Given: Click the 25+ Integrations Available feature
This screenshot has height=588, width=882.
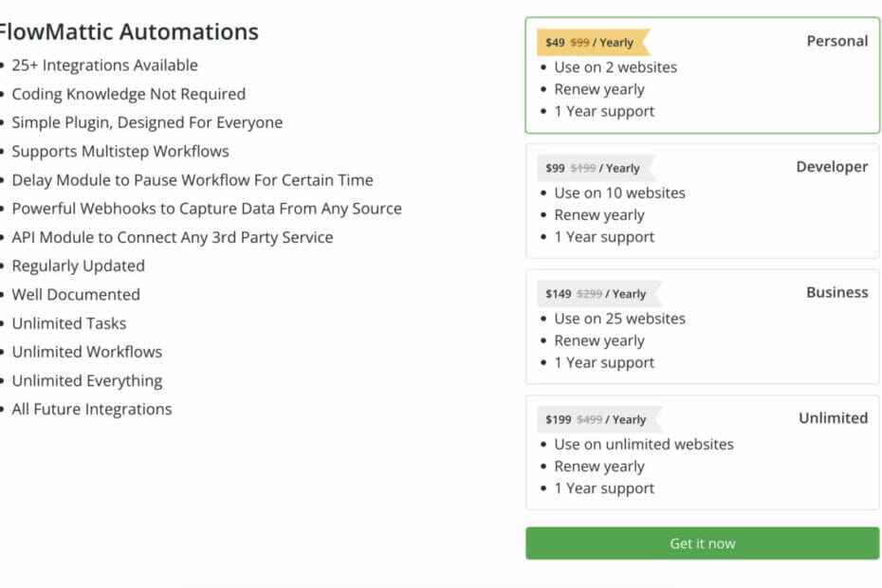Looking at the screenshot, I should coord(104,65).
